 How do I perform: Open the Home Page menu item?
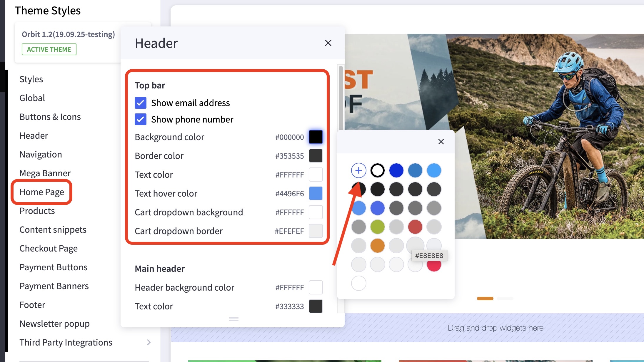pyautogui.click(x=42, y=192)
